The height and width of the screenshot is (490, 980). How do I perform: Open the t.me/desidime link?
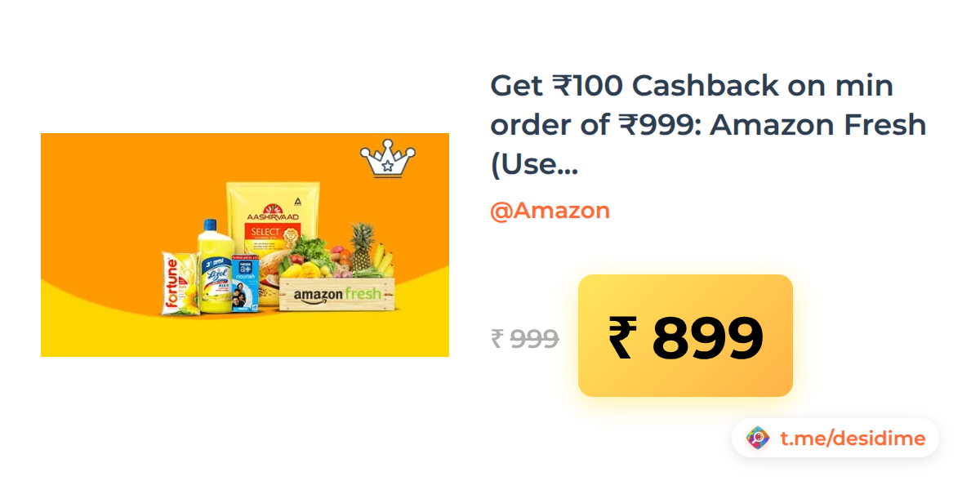coord(852,439)
